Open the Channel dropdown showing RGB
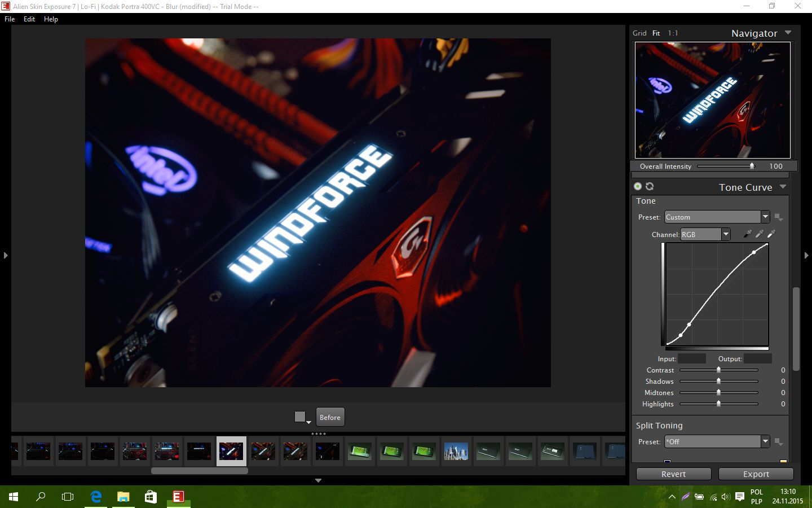The height and width of the screenshot is (508, 812). click(705, 234)
